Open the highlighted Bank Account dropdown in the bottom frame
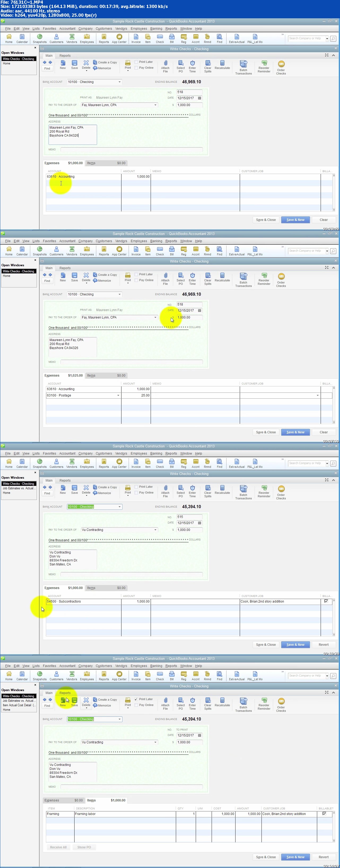 120,719
